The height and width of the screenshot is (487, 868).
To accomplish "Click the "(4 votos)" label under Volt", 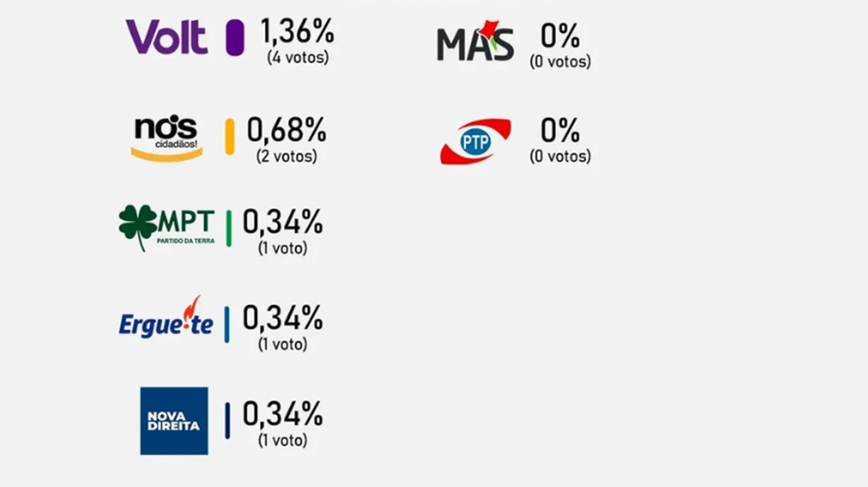I will 297,59.
